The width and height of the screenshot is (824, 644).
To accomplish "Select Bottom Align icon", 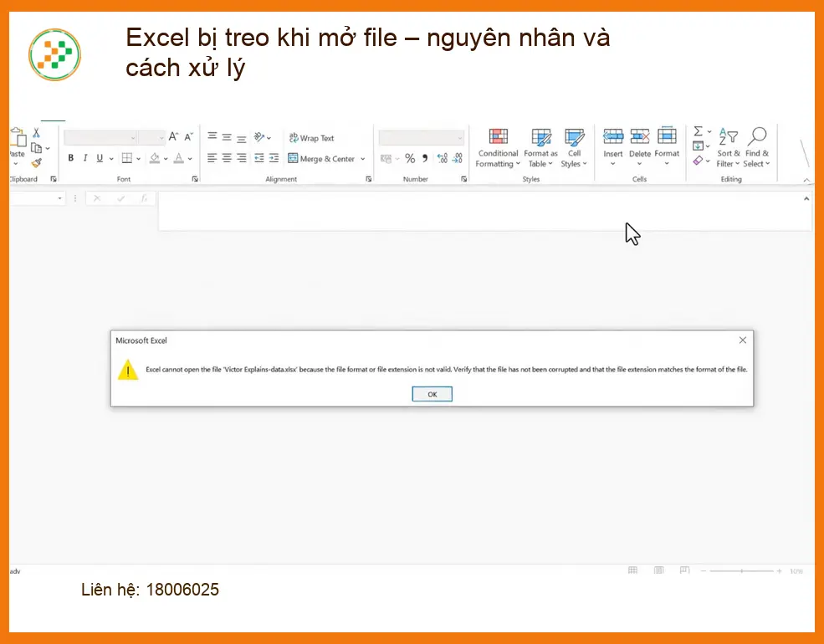I will 241,137.
